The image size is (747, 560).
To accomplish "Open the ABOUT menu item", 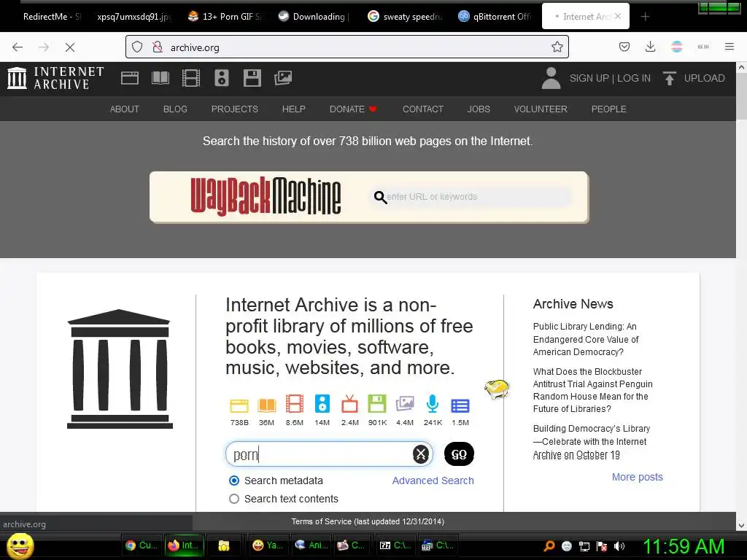I will click(124, 109).
